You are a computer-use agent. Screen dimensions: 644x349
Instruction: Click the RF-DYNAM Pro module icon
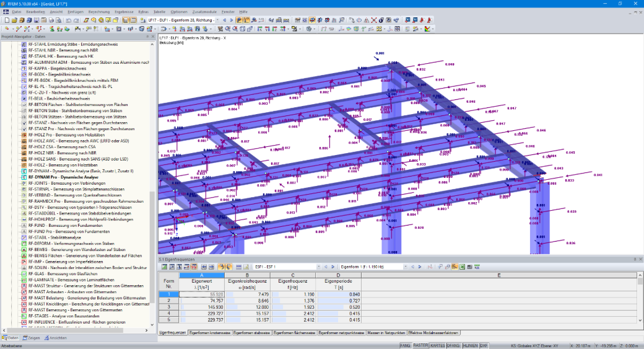tap(24, 177)
